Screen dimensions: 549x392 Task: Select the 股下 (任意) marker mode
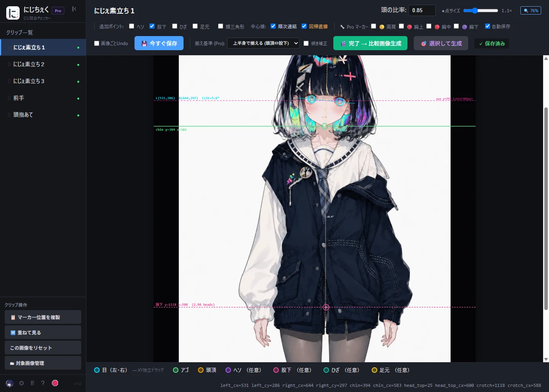292,370
